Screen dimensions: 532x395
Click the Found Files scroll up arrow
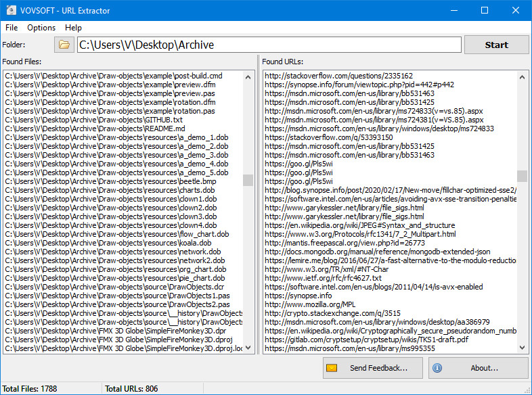pos(248,77)
